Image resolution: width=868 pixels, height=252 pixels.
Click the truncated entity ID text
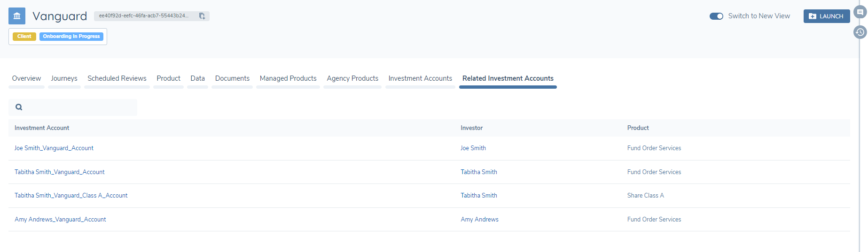tap(144, 16)
